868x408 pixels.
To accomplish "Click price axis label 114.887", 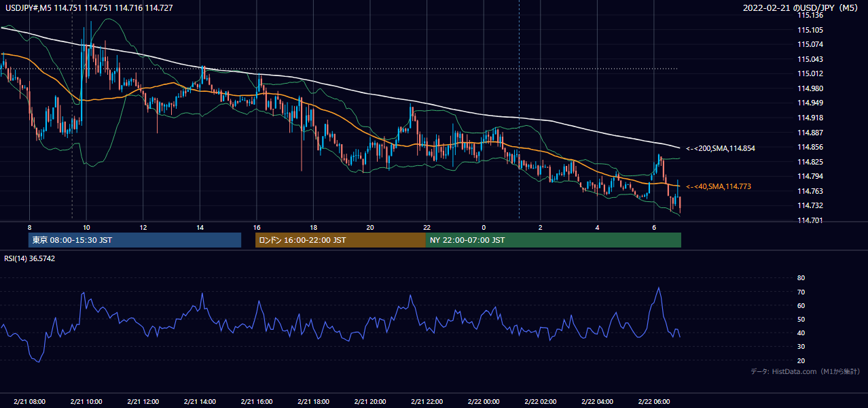I will (810, 133).
